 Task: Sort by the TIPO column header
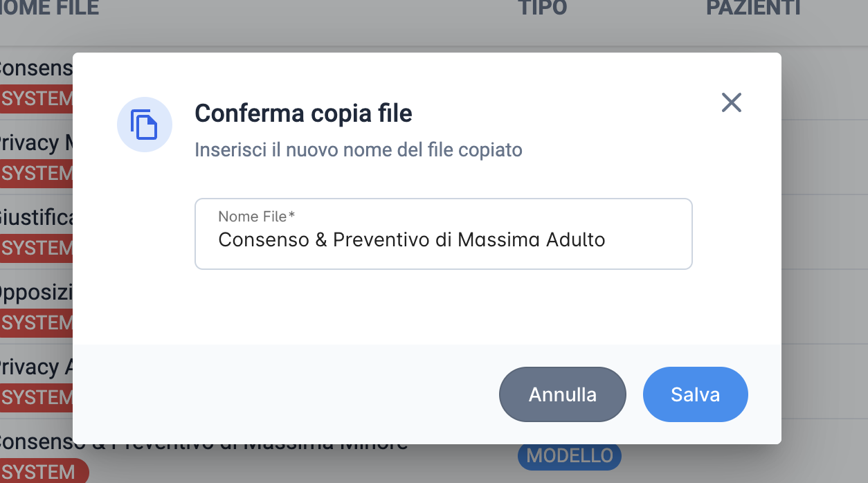[542, 8]
